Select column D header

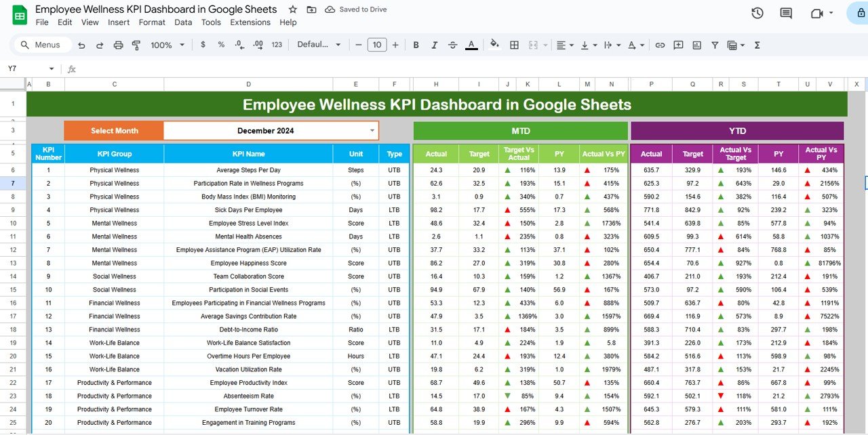(x=248, y=84)
